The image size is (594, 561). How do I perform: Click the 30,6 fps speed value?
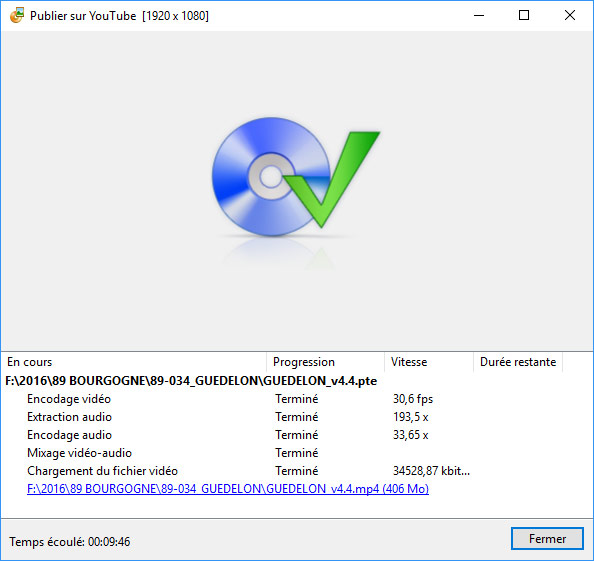413,399
